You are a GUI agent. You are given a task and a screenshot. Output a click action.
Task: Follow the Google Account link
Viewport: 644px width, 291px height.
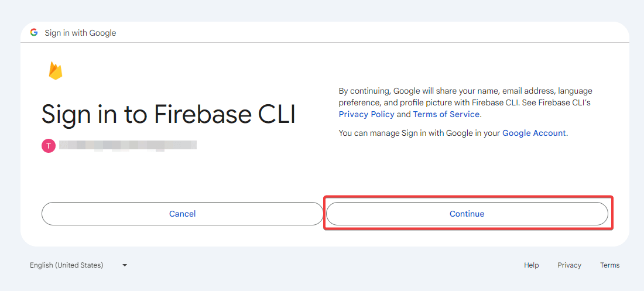(x=534, y=133)
